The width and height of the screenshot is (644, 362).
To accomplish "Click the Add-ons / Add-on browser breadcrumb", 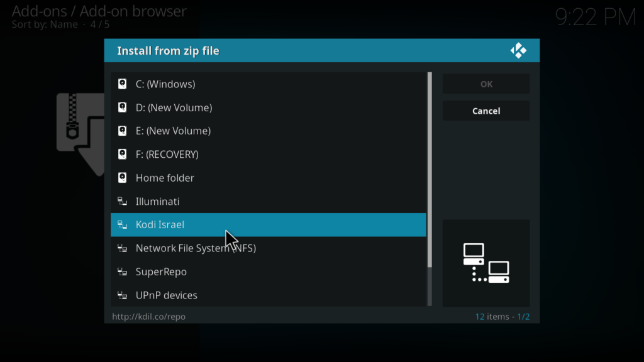I will point(99,11).
